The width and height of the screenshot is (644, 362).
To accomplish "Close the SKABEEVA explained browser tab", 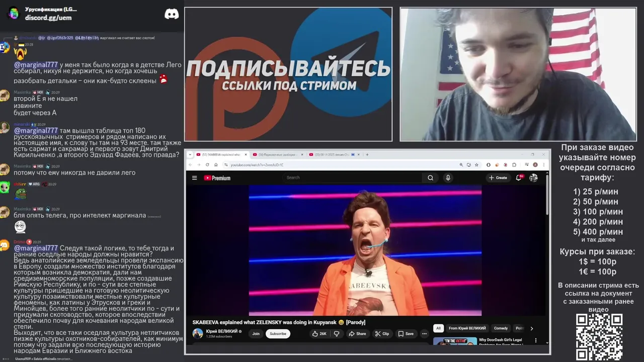I will pos(247,154).
